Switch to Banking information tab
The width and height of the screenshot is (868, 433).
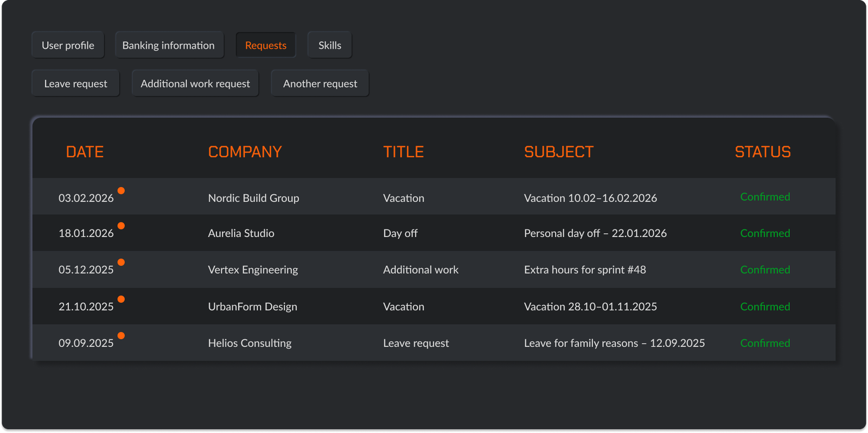coord(169,45)
